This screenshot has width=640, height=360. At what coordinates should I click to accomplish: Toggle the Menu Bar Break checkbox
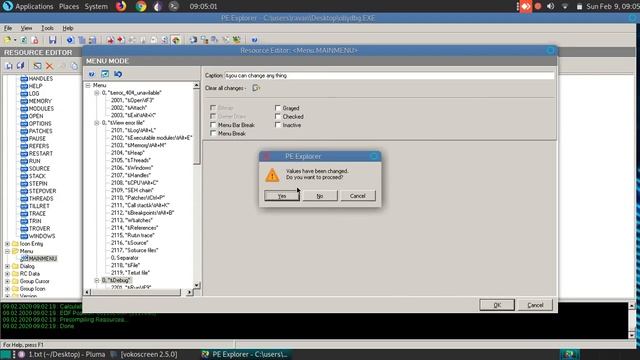click(213, 125)
